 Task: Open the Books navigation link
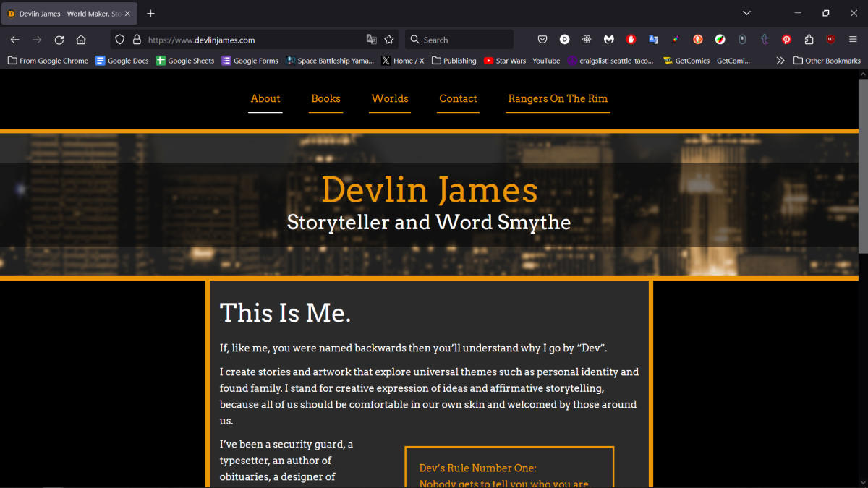(x=325, y=98)
